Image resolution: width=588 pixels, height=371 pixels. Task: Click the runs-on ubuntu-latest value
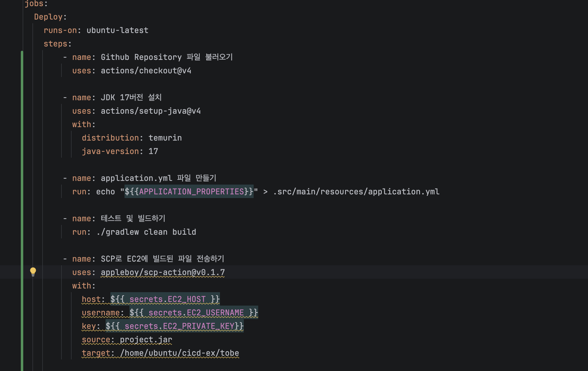[117, 30]
